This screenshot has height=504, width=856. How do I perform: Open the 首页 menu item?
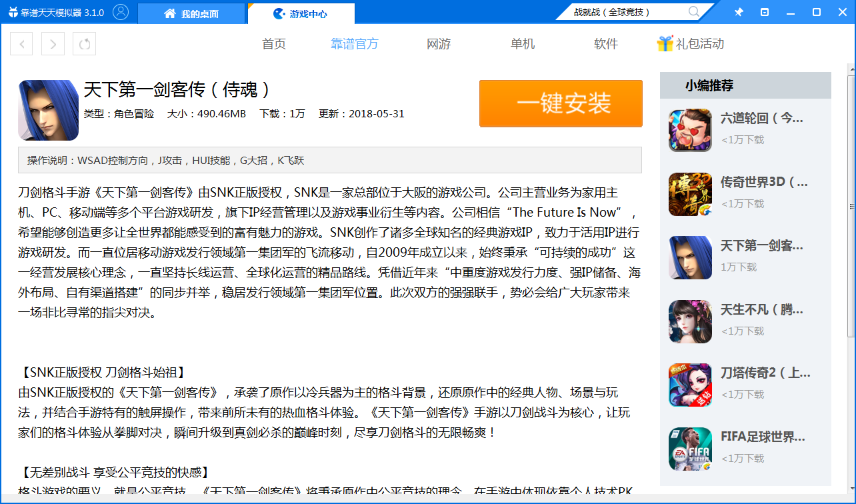click(x=274, y=44)
